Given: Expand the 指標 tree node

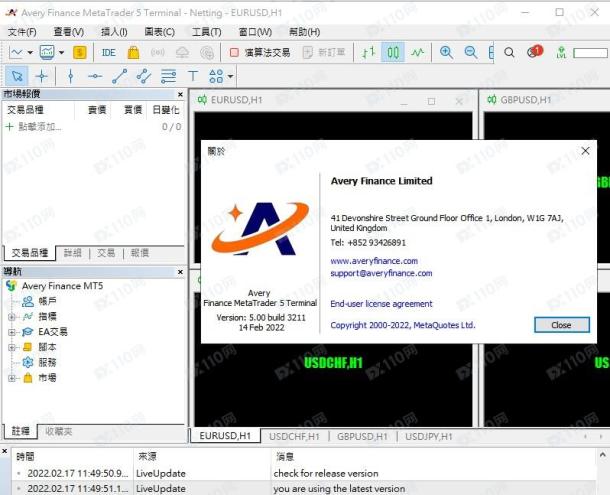Looking at the screenshot, I should (12, 317).
